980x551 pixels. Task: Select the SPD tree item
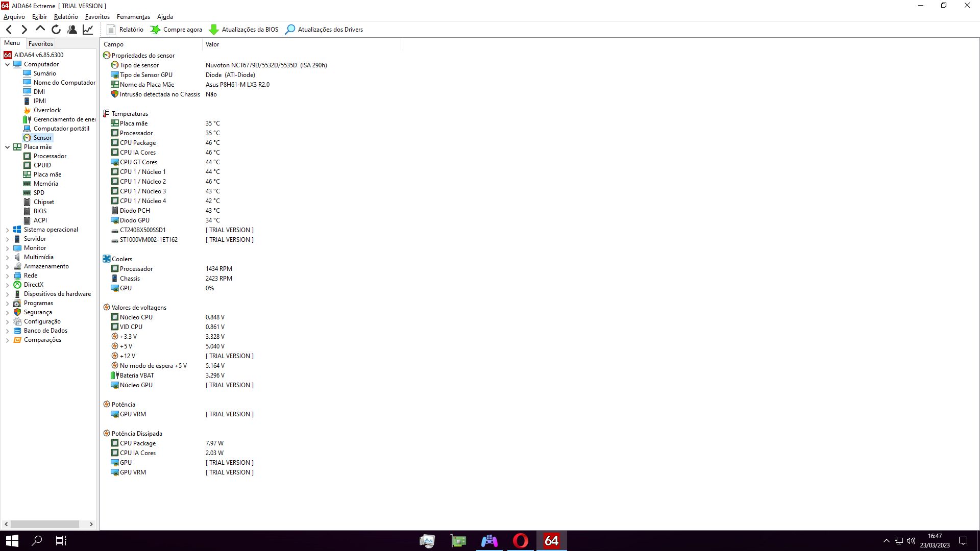(39, 193)
